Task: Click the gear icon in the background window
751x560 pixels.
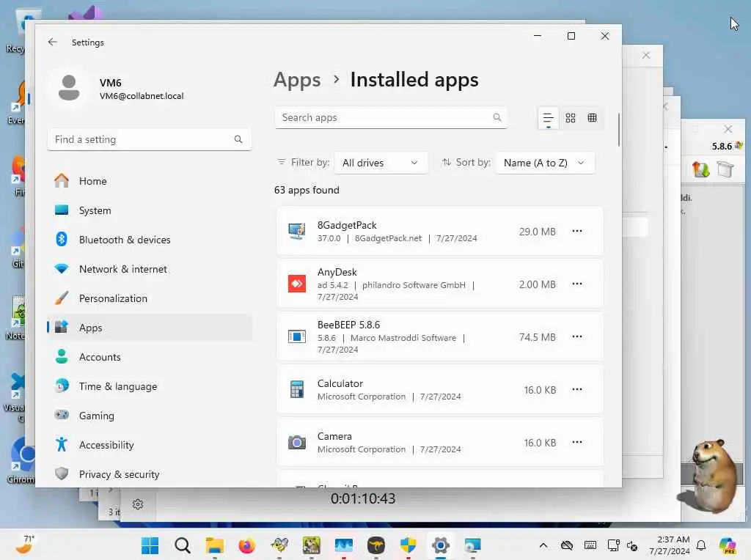Action: pos(138,504)
